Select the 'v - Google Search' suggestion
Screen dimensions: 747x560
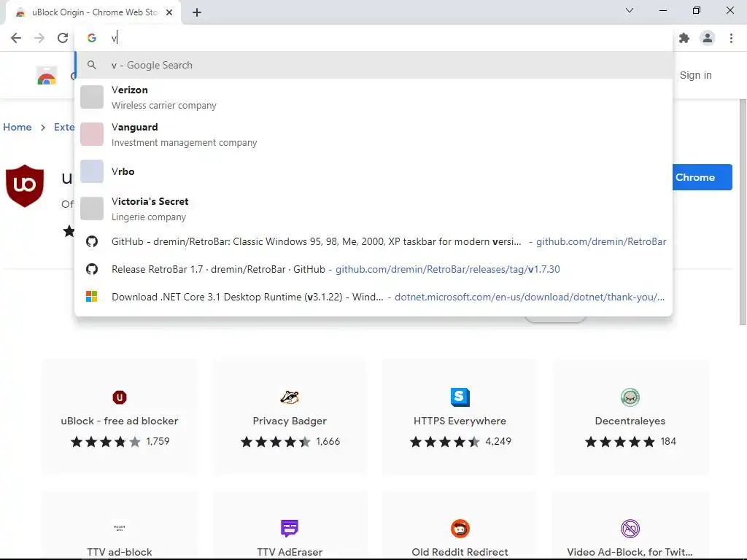pos(373,65)
